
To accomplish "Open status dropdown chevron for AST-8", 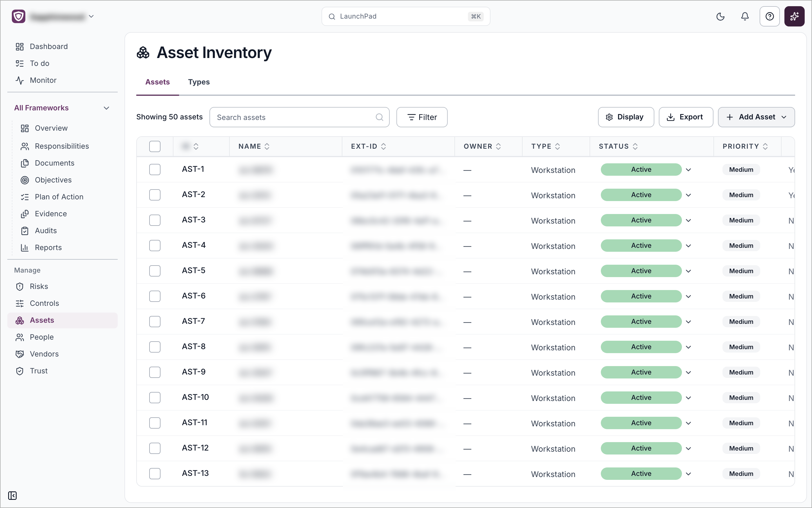I will click(688, 347).
